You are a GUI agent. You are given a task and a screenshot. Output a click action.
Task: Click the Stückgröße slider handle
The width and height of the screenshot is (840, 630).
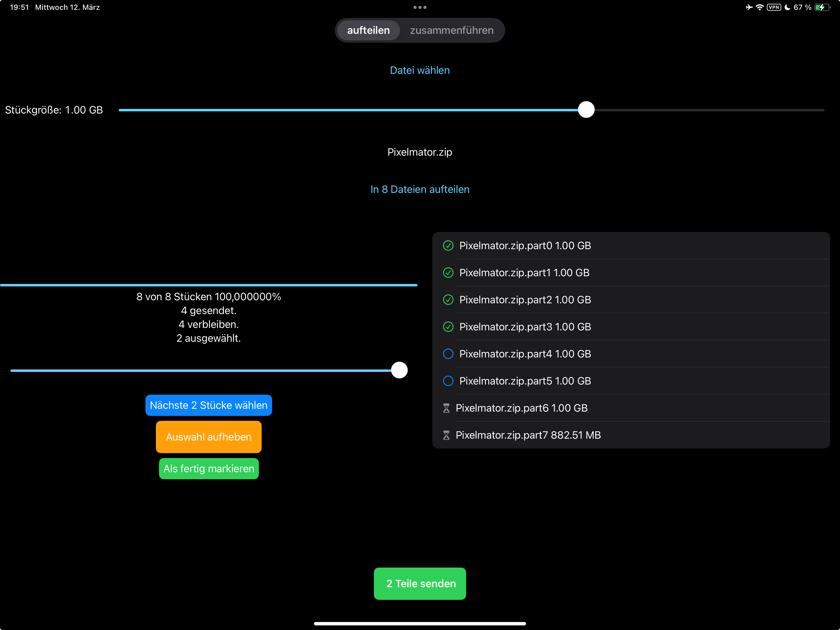(x=586, y=110)
